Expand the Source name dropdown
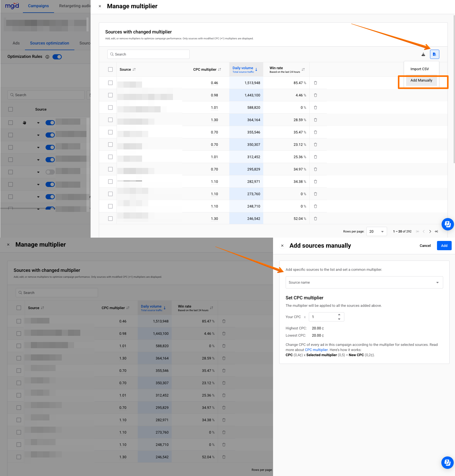455x476 pixels. coord(364,282)
